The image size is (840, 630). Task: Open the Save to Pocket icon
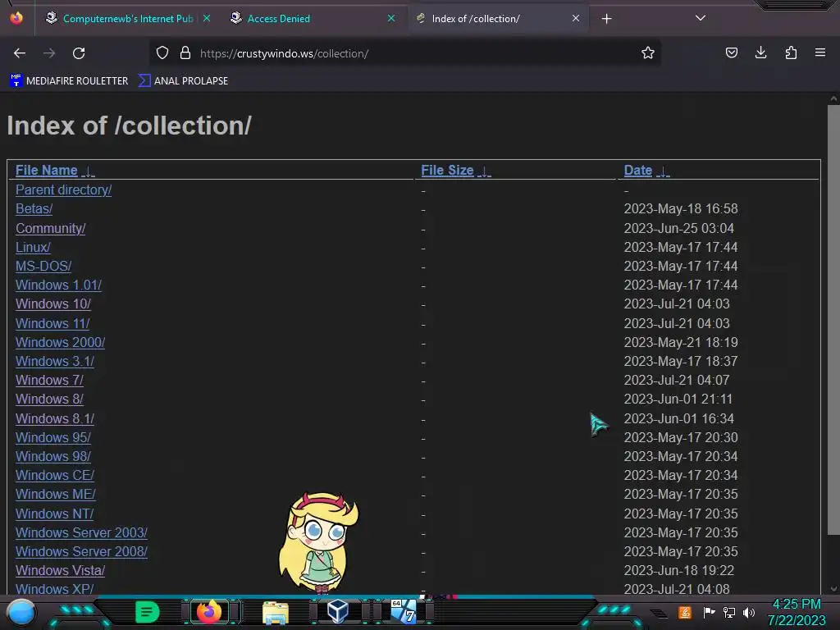pos(731,53)
